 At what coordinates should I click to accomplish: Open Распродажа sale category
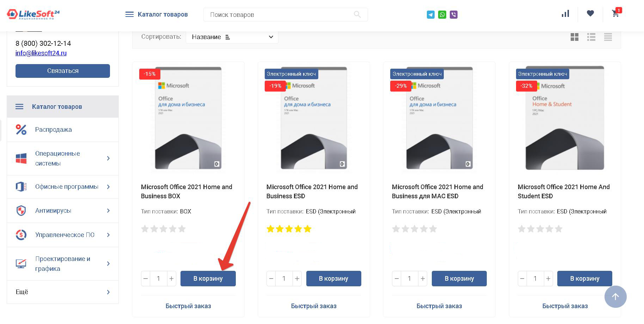tap(54, 130)
